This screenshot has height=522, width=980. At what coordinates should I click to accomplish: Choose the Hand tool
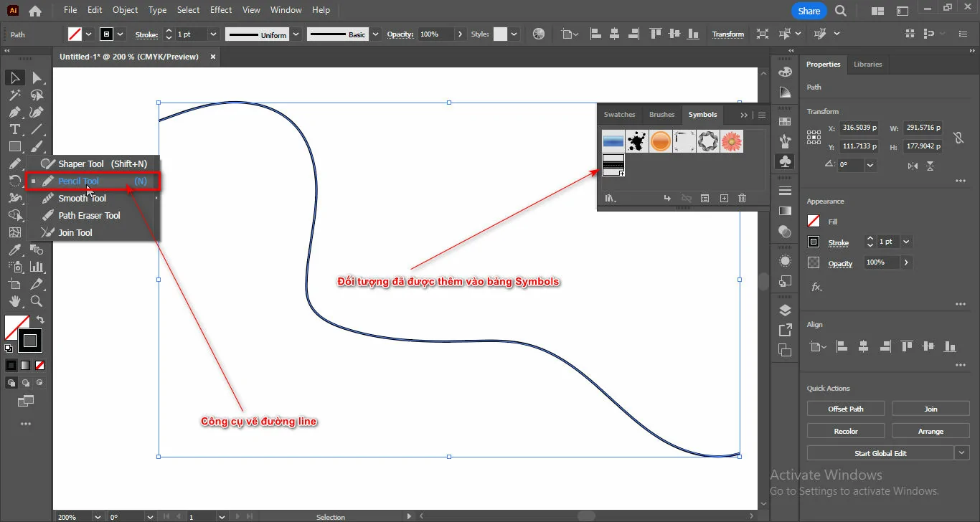click(14, 301)
